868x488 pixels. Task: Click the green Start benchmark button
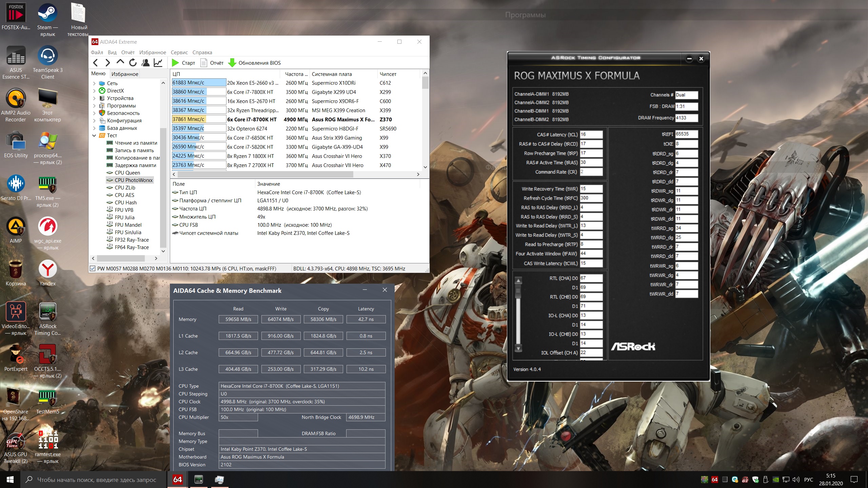[x=183, y=63]
